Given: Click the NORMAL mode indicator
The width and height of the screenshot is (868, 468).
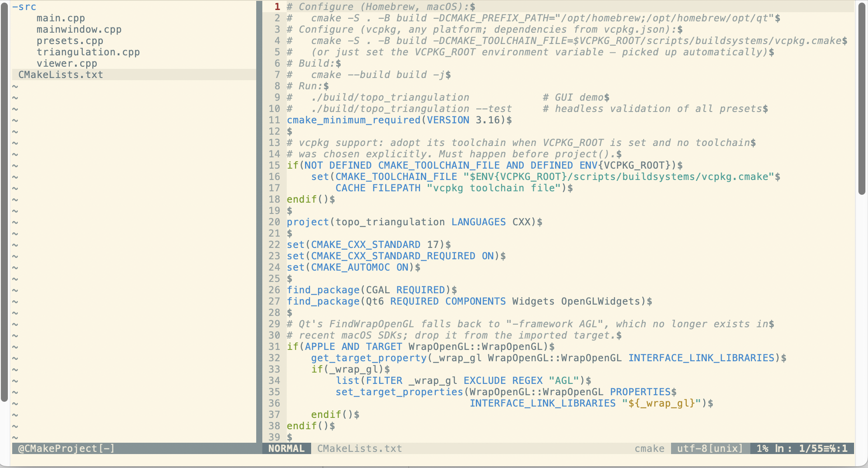Looking at the screenshot, I should [x=286, y=448].
